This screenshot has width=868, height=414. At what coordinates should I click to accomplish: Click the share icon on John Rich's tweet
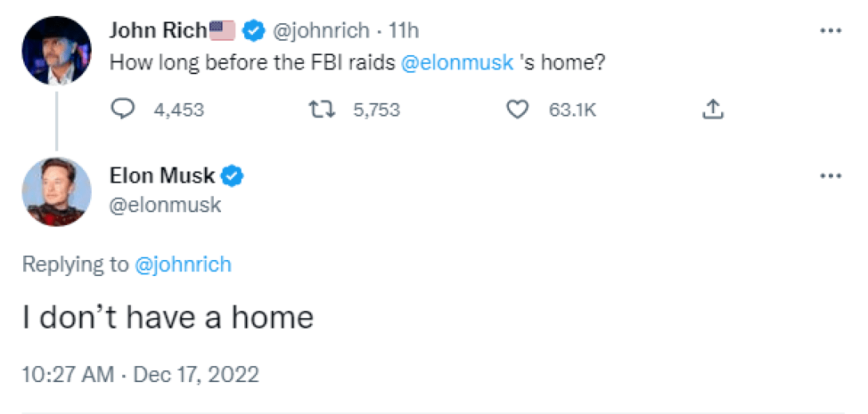point(712,109)
